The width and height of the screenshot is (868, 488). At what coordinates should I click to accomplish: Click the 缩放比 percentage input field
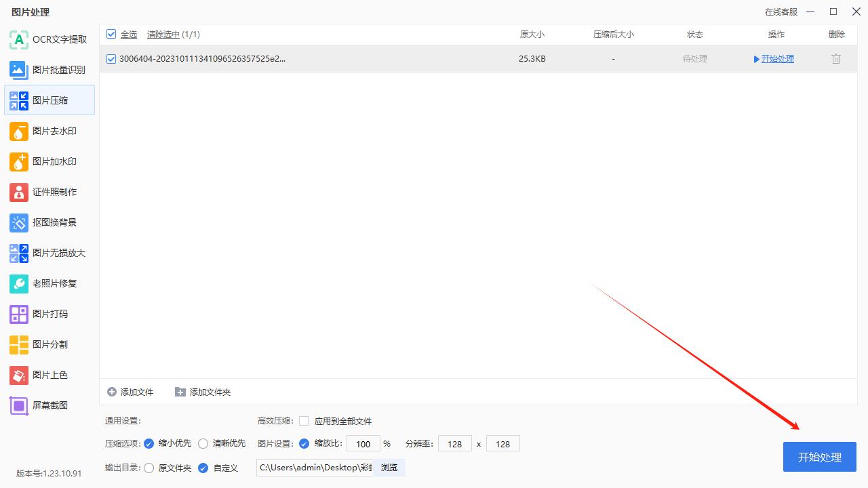363,443
